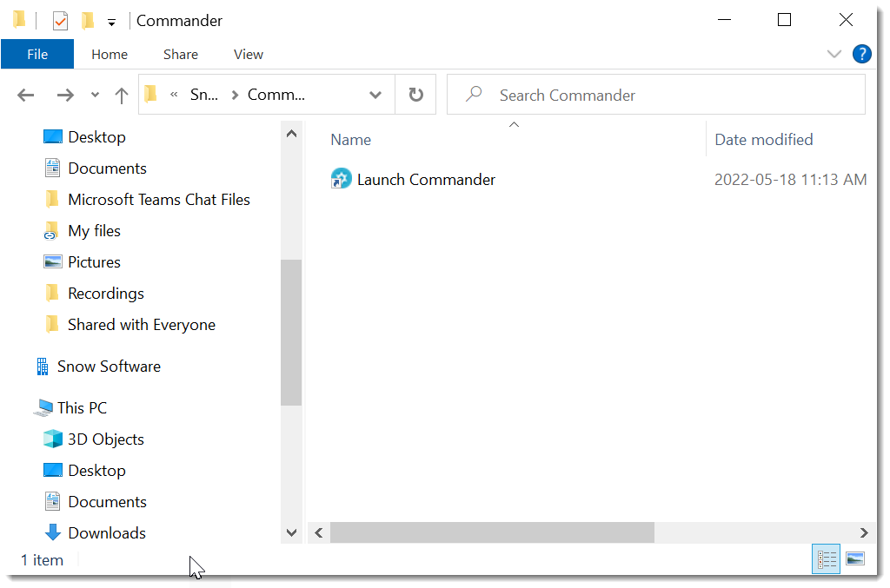
Task: Open Microsoft Teams Chat Files folder
Action: (x=159, y=200)
